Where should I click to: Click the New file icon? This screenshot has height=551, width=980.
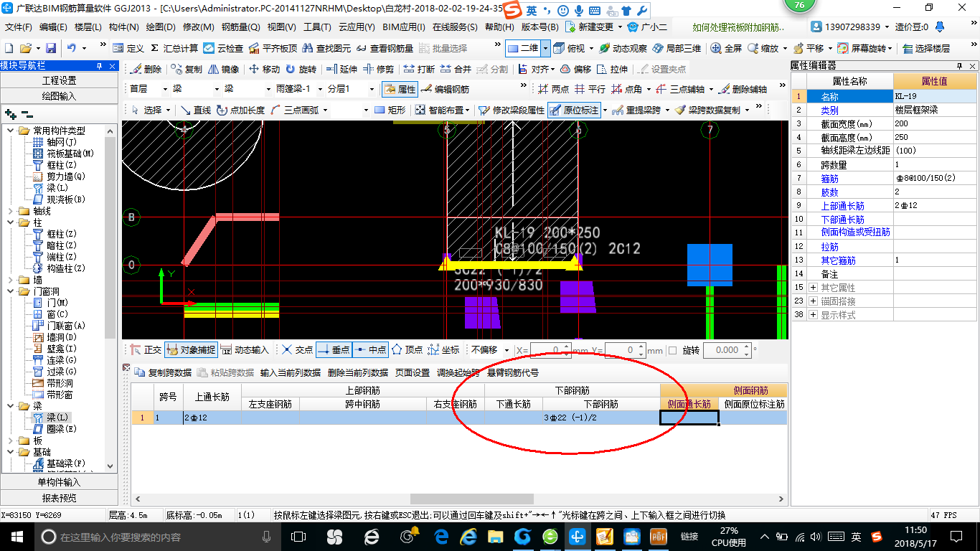(9, 48)
